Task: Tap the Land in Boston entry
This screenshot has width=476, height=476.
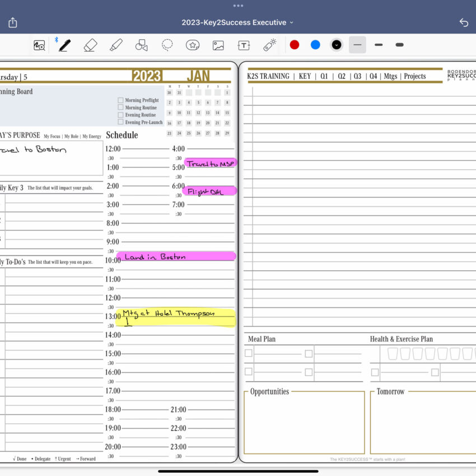Action: coord(176,256)
